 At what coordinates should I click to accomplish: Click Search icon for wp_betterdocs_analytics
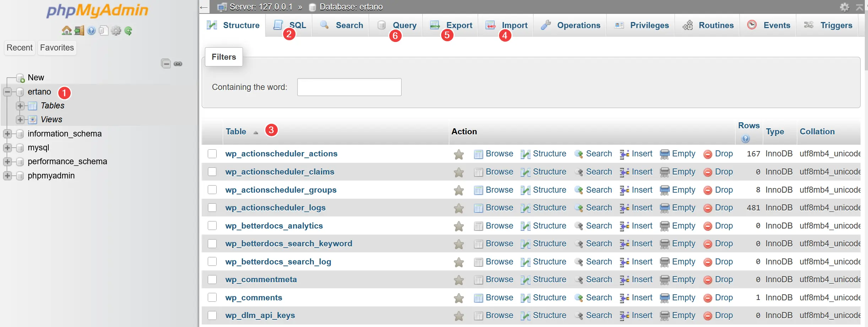pyautogui.click(x=579, y=226)
